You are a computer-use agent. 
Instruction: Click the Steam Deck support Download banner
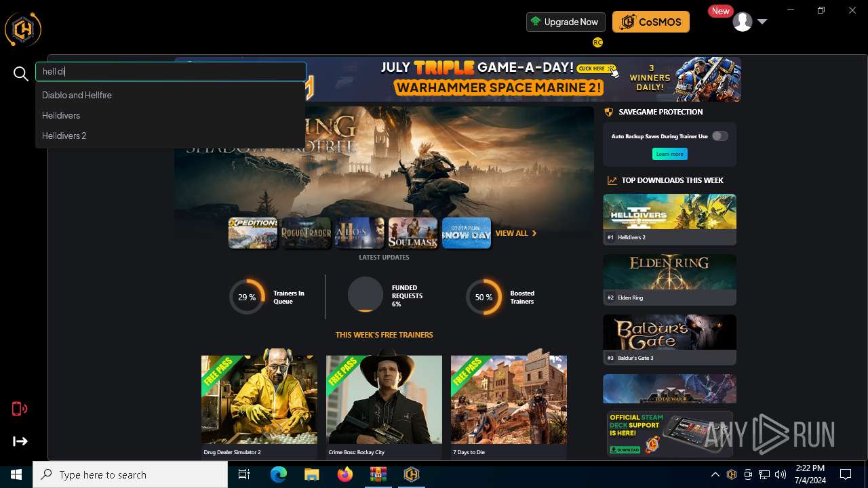pyautogui.click(x=669, y=433)
